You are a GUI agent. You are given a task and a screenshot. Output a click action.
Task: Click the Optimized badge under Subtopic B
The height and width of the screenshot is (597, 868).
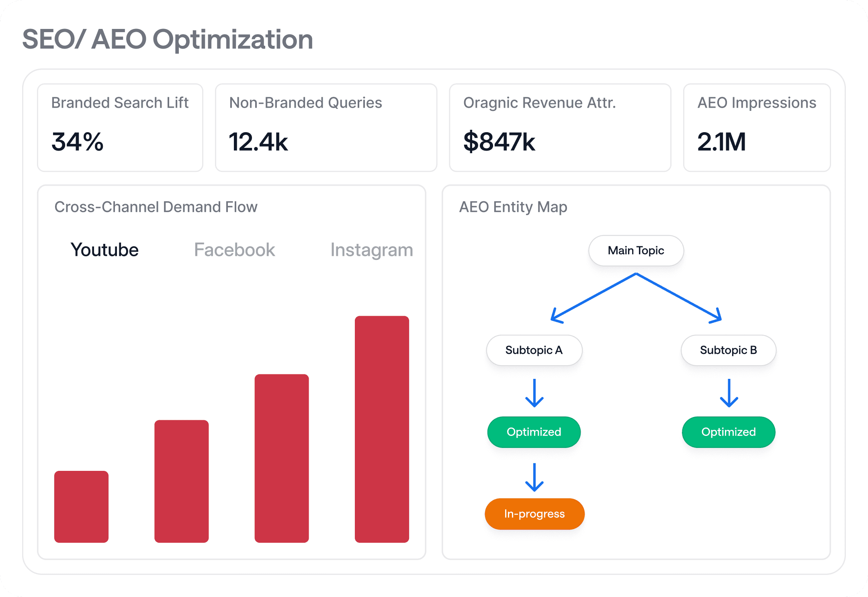(728, 432)
